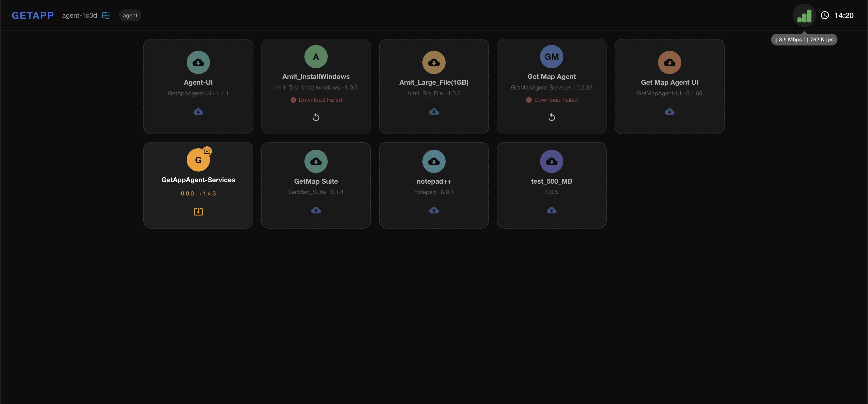The width and height of the screenshot is (868, 404).
Task: Click the notepad · 8.9.1 text
Action: (x=434, y=192)
